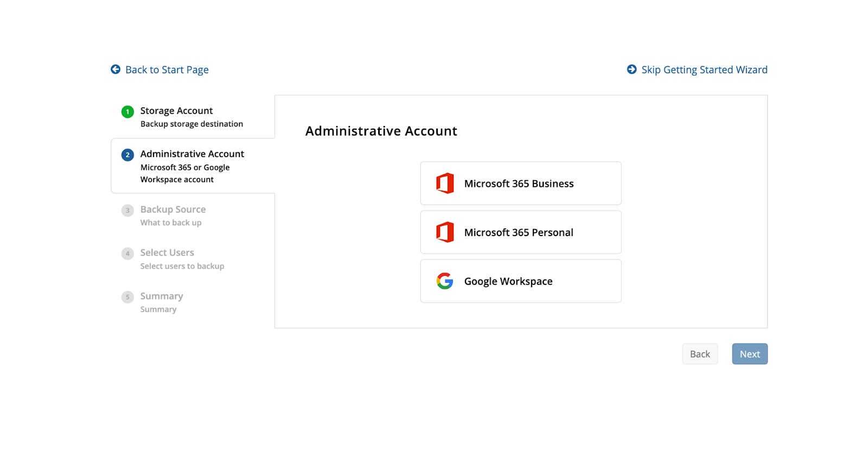
Task: Click the 'Select users to backup' subtitle
Action: (182, 266)
